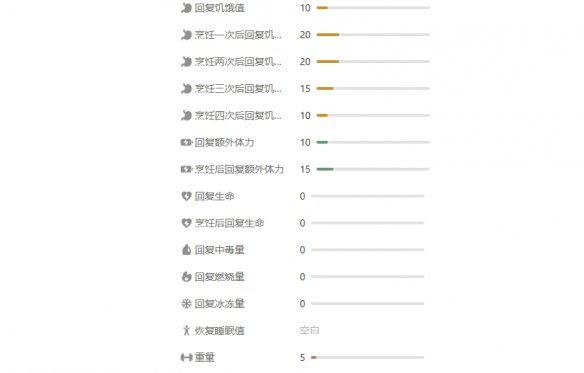The height and width of the screenshot is (373, 584).
Task: Click the green 回复额外体力 slider bar
Action: pos(373,142)
